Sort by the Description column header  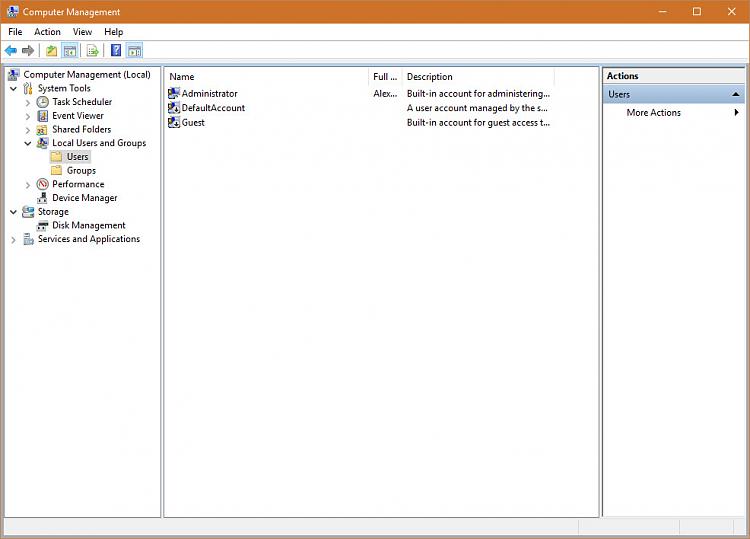pos(478,77)
